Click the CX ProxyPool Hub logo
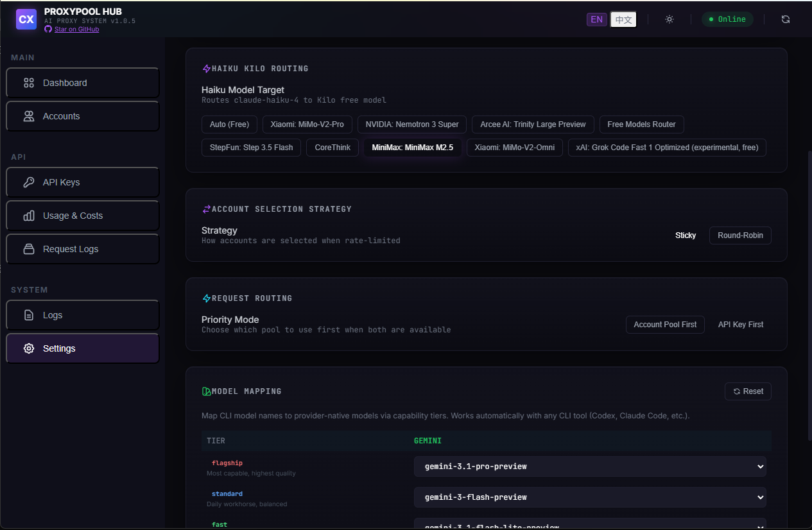This screenshot has width=812, height=530. (x=26, y=19)
